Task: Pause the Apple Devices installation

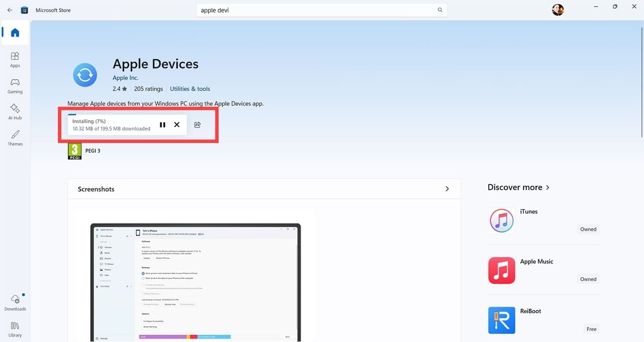Action: [x=163, y=125]
